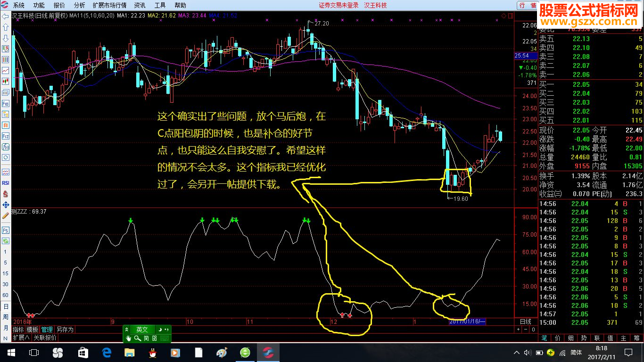Switch to 30-minute period
The width and height of the screenshot is (644, 362).
pyautogui.click(x=6, y=284)
